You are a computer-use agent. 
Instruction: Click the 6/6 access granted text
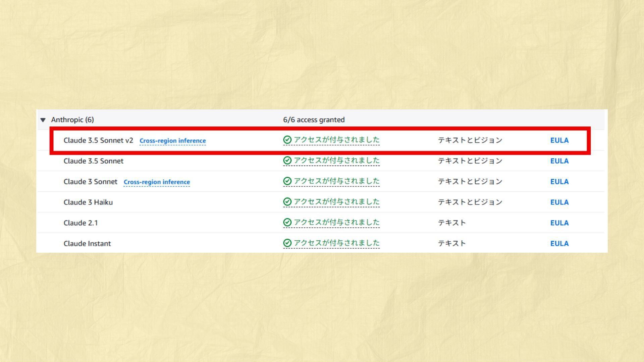(314, 120)
